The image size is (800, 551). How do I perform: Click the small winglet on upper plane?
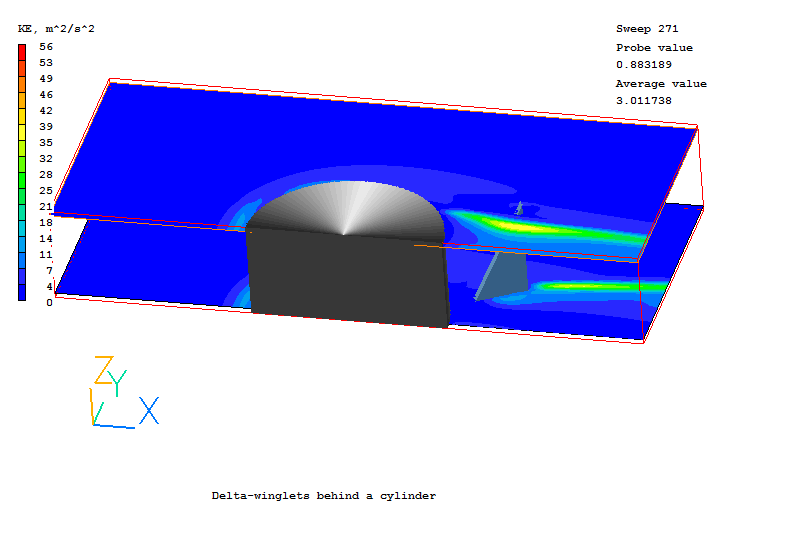518,209
